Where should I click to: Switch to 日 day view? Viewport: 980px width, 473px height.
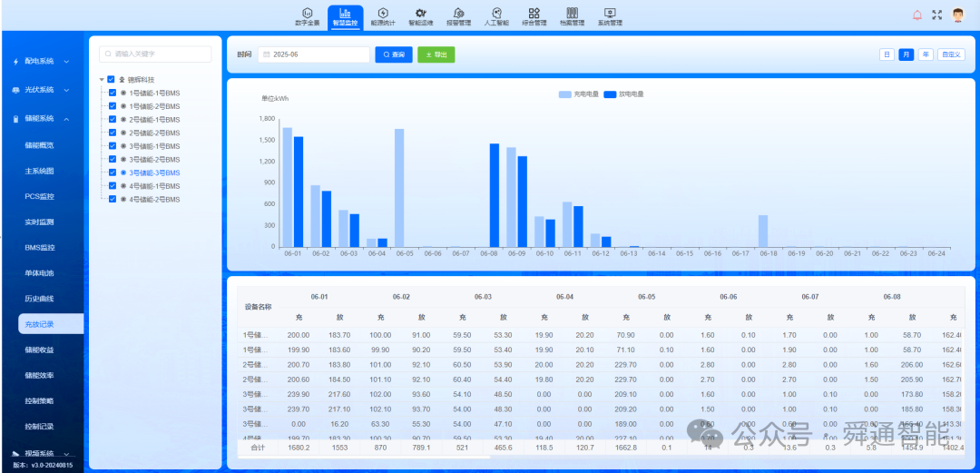pyautogui.click(x=887, y=54)
